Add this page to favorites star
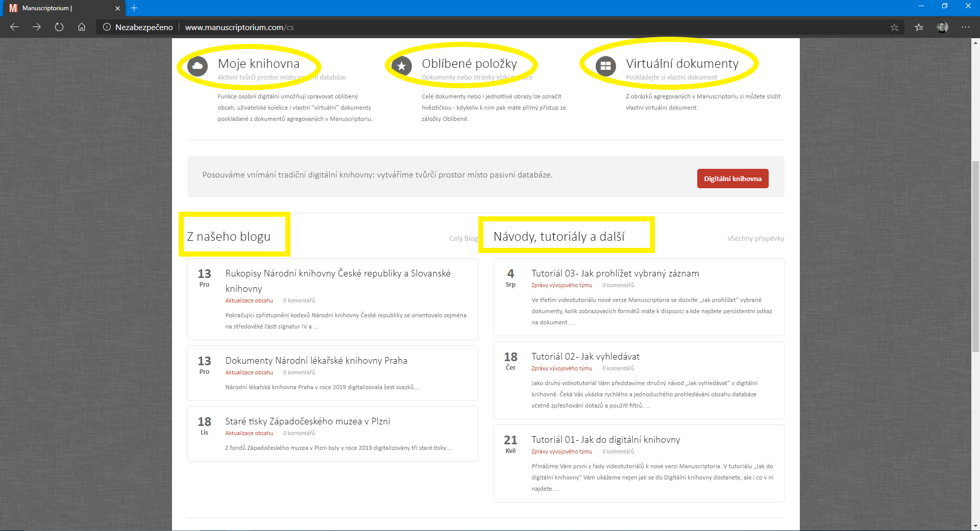 894,28
